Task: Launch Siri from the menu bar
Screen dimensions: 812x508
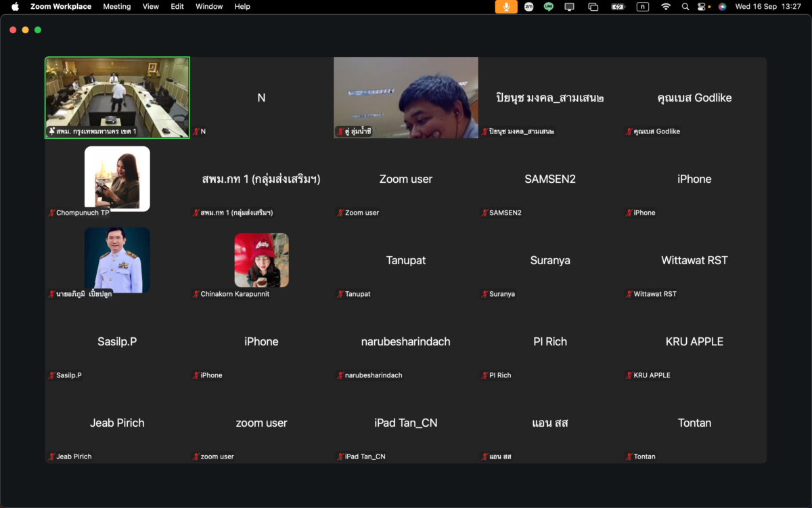Action: coord(723,7)
